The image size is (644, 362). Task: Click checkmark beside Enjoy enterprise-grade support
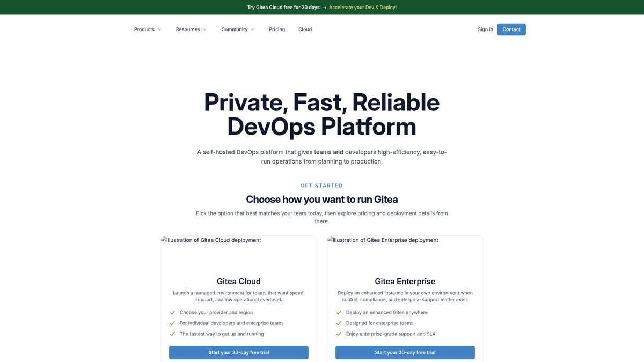coord(339,334)
